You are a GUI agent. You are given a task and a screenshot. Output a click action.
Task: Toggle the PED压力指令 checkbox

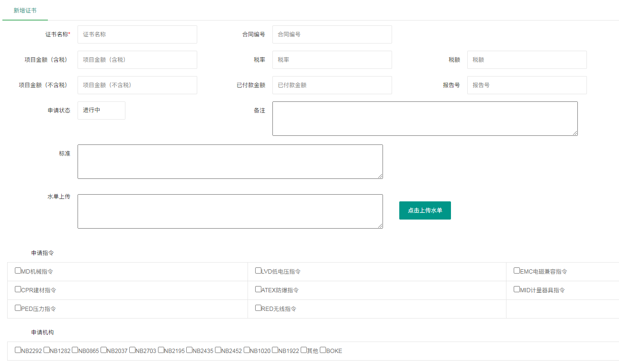click(x=18, y=308)
